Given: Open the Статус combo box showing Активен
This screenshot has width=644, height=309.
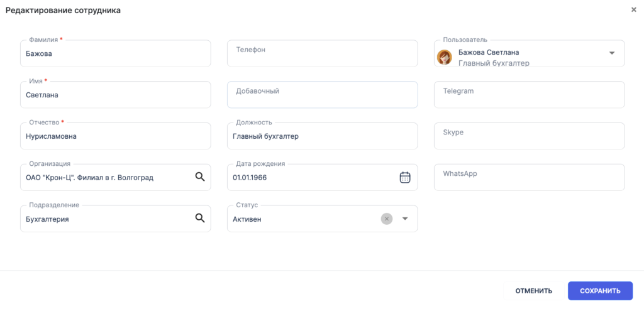Looking at the screenshot, I should (x=323, y=219).
